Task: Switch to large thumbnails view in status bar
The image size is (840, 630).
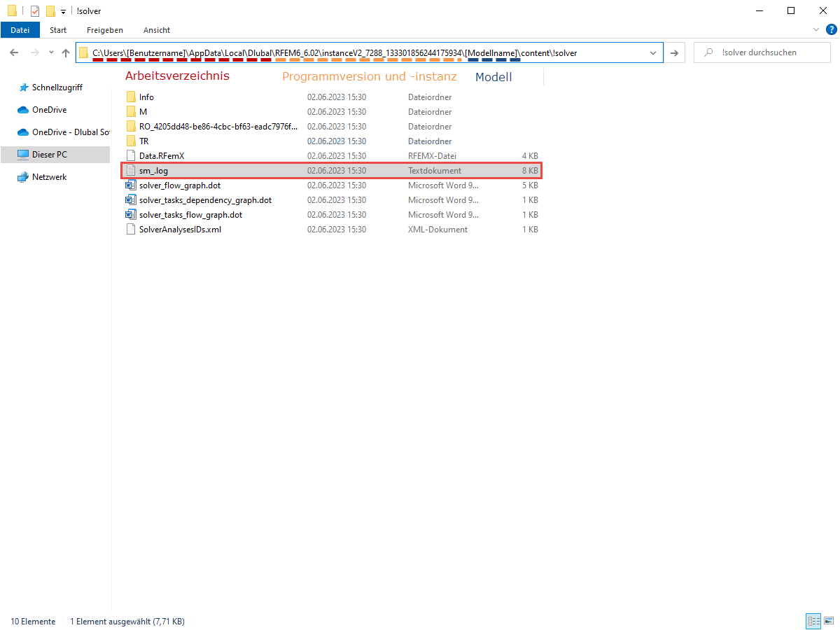Action: (x=829, y=621)
